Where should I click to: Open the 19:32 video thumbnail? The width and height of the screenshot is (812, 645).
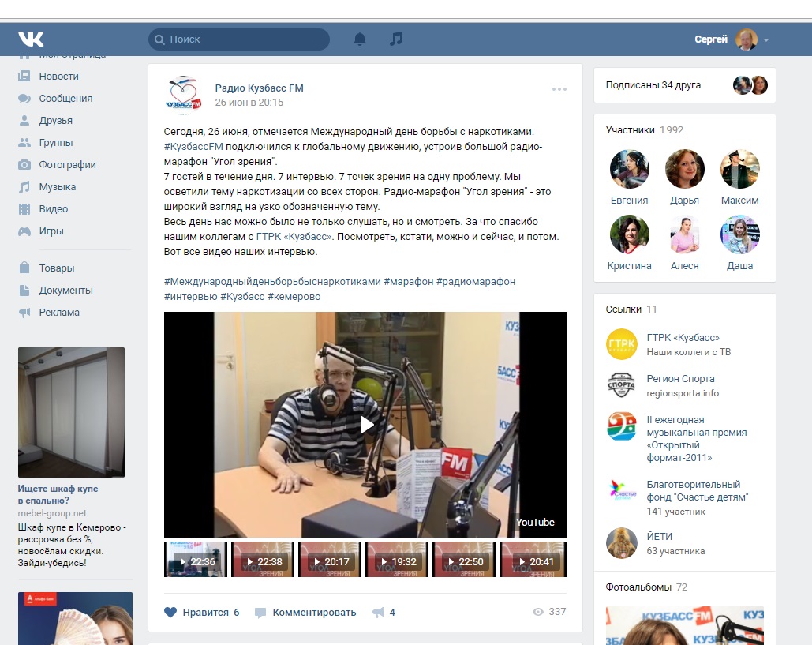point(397,560)
